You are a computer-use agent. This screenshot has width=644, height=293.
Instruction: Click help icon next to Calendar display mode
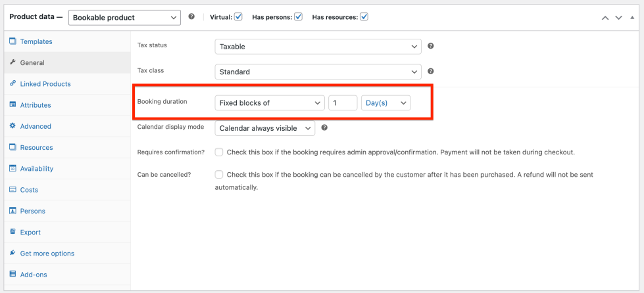pos(324,127)
